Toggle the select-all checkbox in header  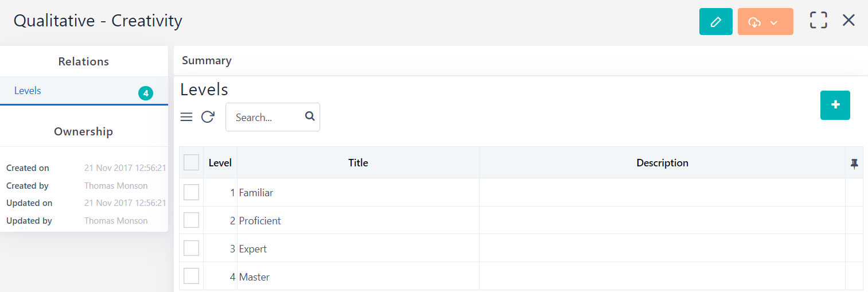click(x=191, y=163)
